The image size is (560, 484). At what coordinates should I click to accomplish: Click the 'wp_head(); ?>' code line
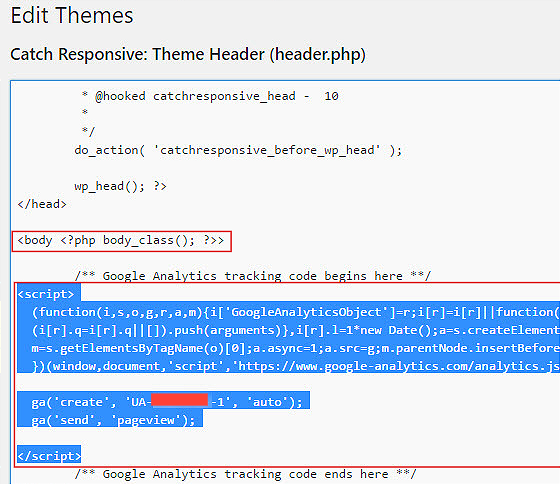pos(120,186)
